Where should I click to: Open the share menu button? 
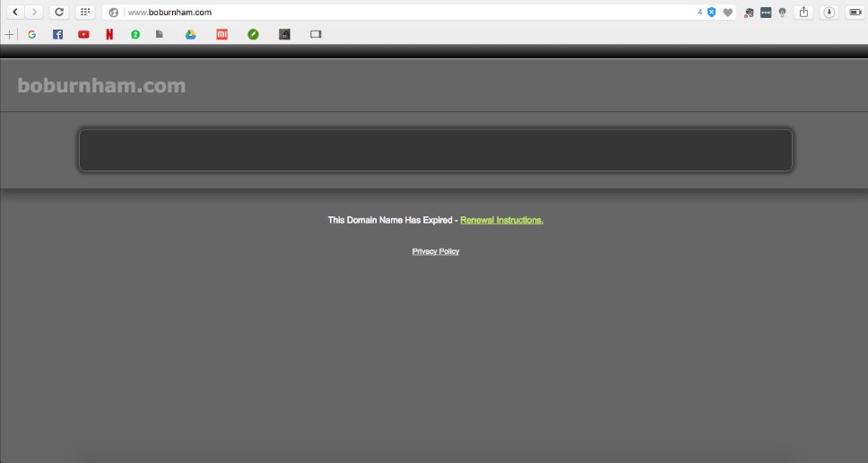(803, 13)
